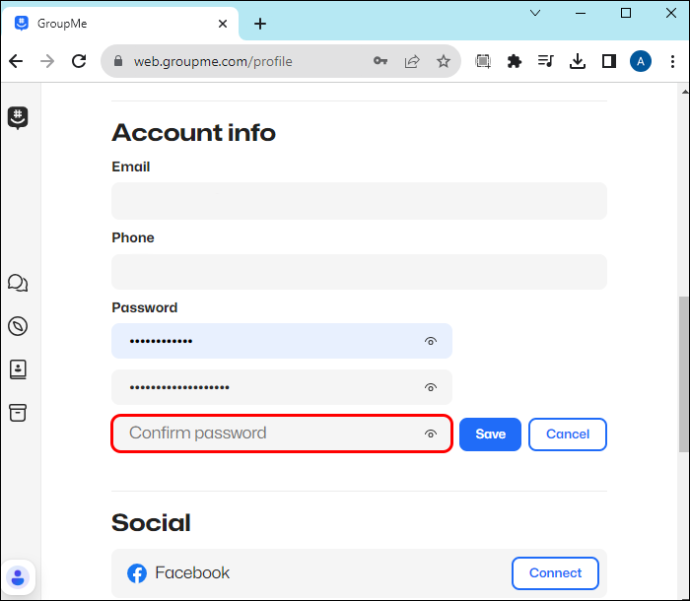
Task: Open the profile avatar icon at sidebar bottom
Action: coord(18,577)
